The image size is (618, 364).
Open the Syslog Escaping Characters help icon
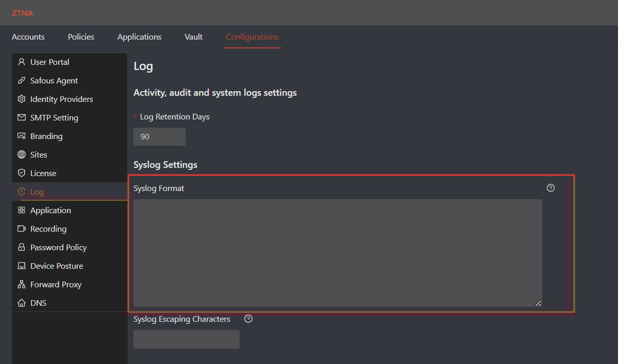pos(248,318)
